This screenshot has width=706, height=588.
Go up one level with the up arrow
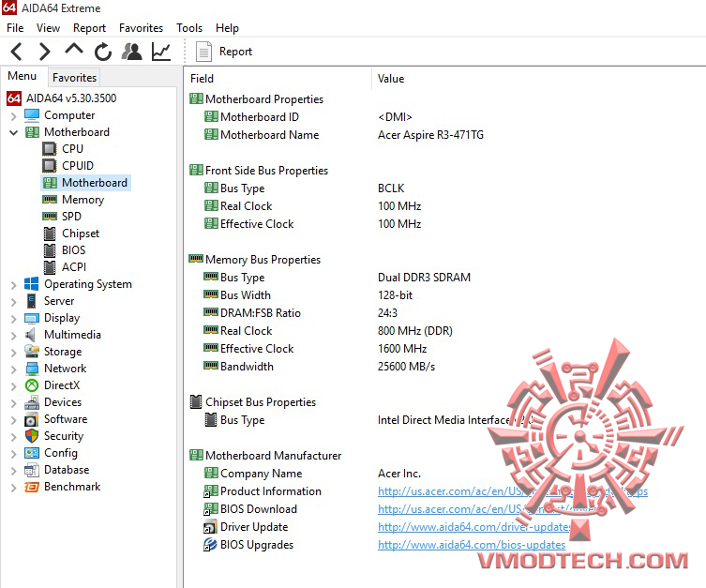(x=74, y=49)
